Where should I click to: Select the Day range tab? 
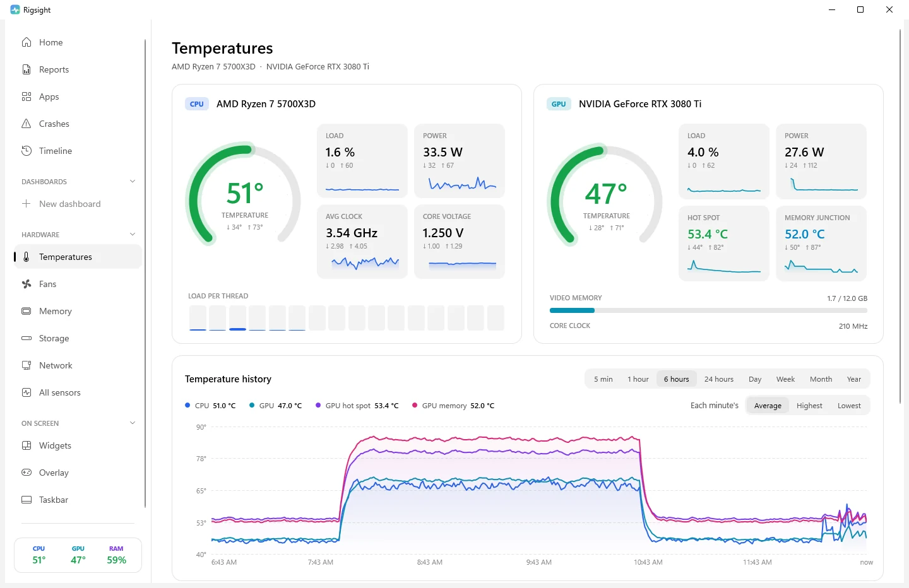click(x=755, y=379)
